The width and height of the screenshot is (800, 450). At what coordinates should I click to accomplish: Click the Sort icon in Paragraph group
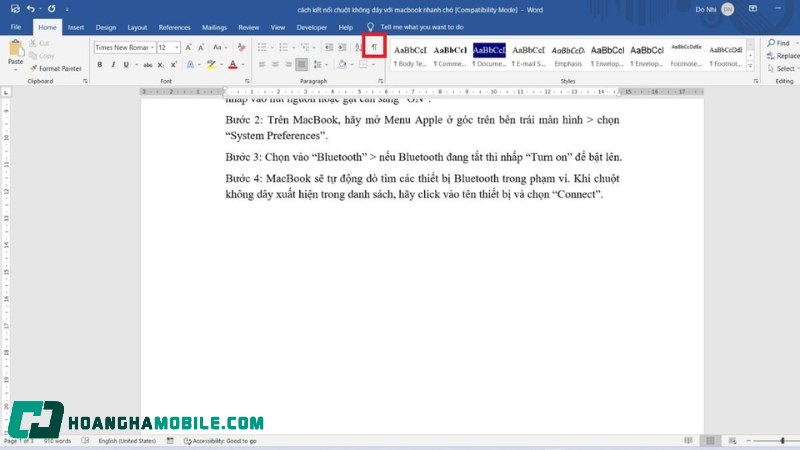tap(359, 47)
